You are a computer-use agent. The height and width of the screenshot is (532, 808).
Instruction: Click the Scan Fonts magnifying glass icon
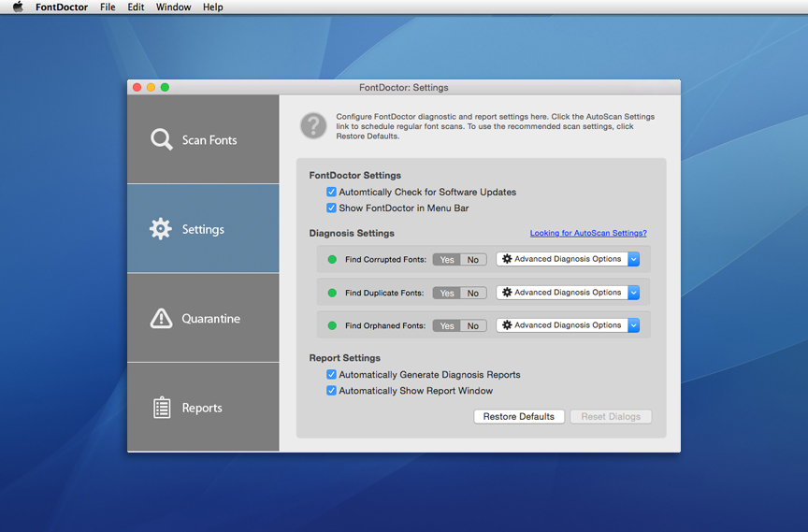pos(161,139)
